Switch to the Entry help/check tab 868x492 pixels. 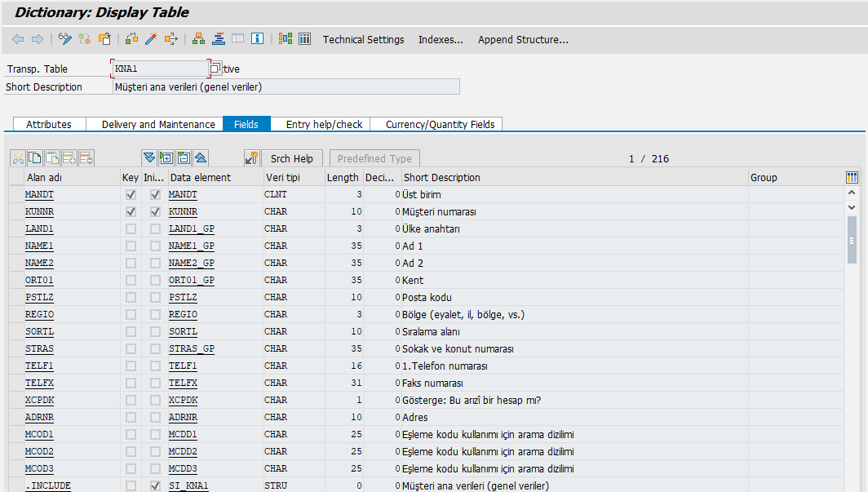tap(325, 124)
